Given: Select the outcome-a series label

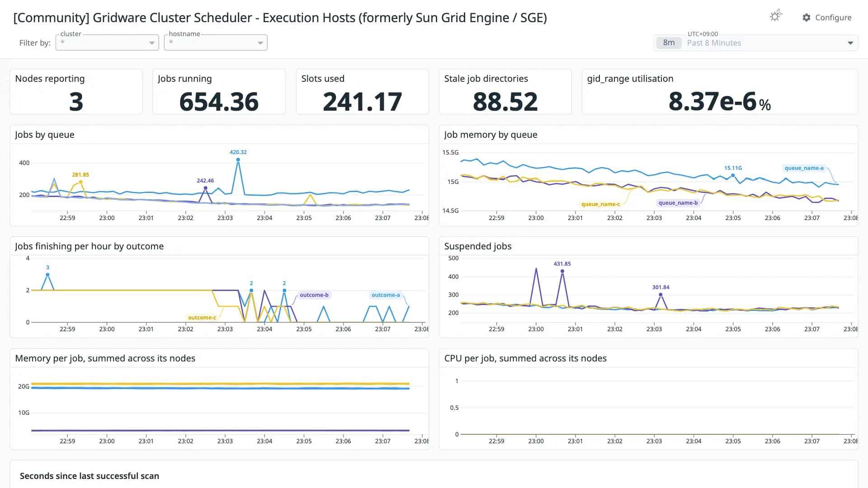Looking at the screenshot, I should [x=386, y=295].
